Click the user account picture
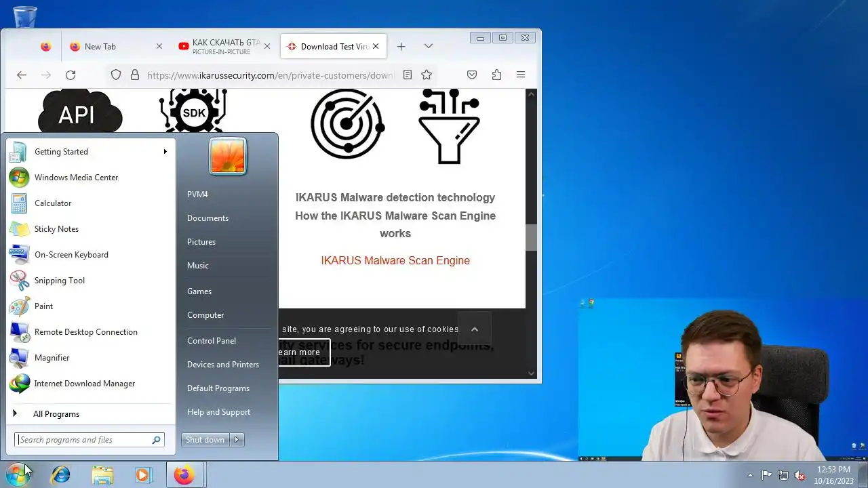Screen dimensions: 868x488 coord(228,156)
